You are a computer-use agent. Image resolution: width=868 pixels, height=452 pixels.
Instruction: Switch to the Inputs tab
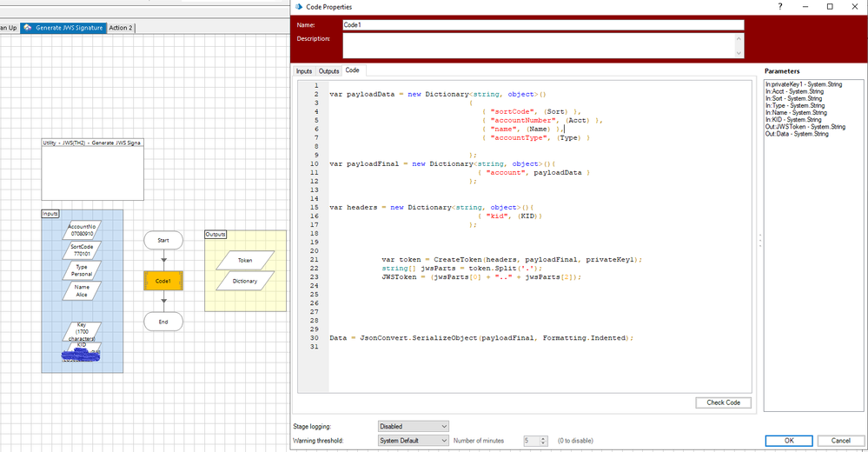click(304, 70)
